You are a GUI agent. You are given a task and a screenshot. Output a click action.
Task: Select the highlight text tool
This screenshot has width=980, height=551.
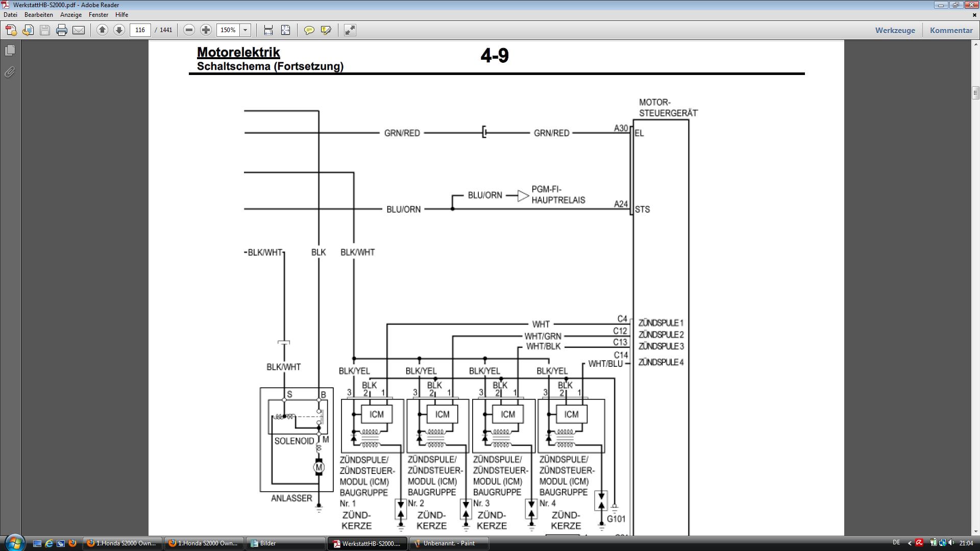coord(326,30)
